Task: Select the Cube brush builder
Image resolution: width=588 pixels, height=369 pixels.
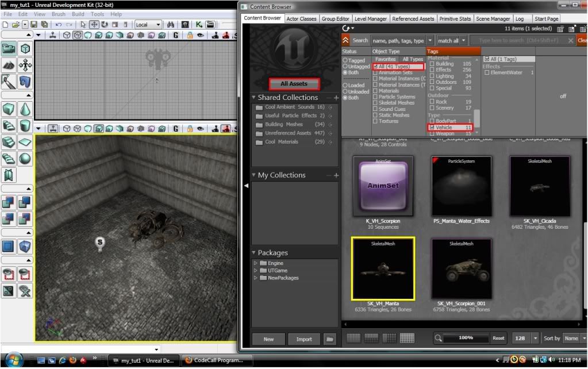Action: pyautogui.click(x=9, y=109)
